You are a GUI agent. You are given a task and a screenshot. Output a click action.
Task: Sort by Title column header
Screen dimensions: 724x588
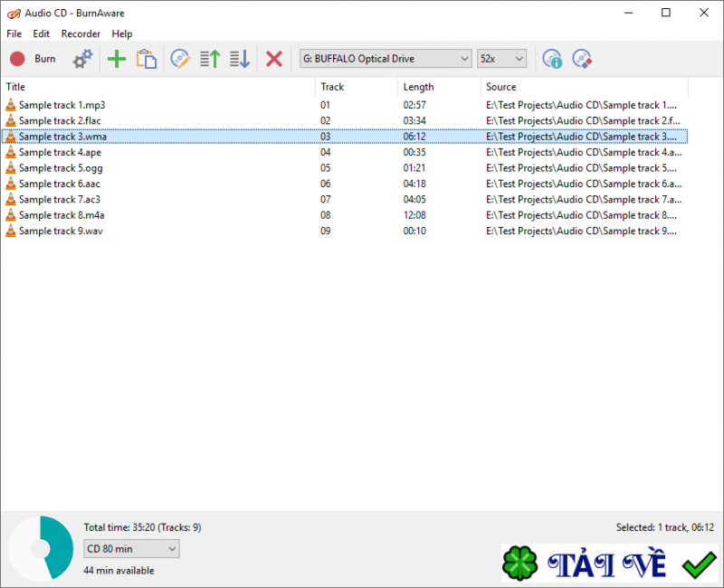pyautogui.click(x=158, y=87)
